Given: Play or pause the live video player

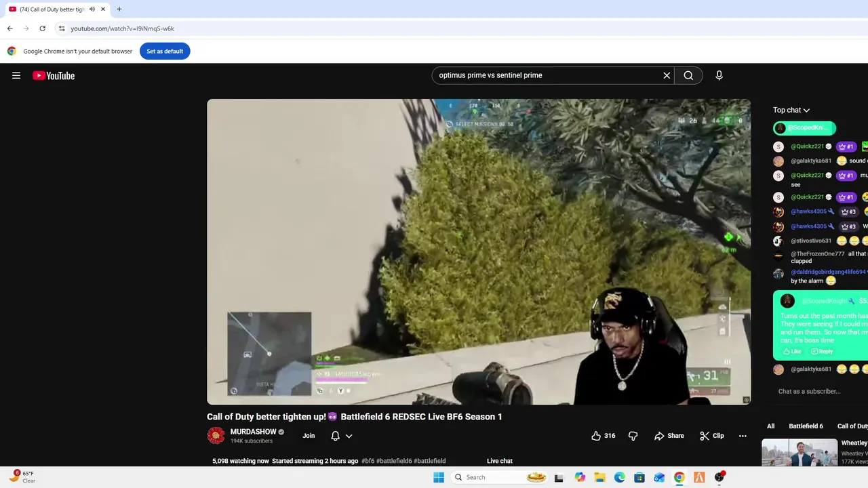Looking at the screenshot, I should [x=479, y=251].
